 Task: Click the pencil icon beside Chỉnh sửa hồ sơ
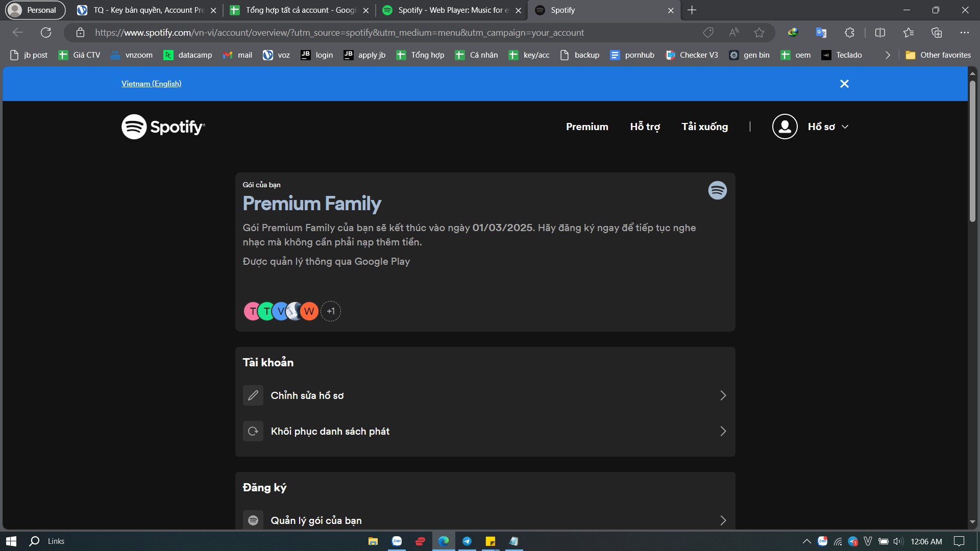[x=253, y=395]
